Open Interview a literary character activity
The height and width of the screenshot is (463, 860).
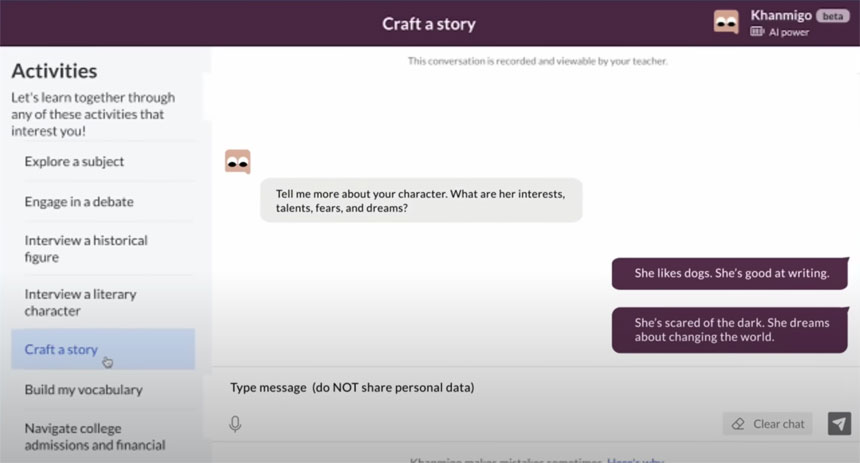coord(81,302)
